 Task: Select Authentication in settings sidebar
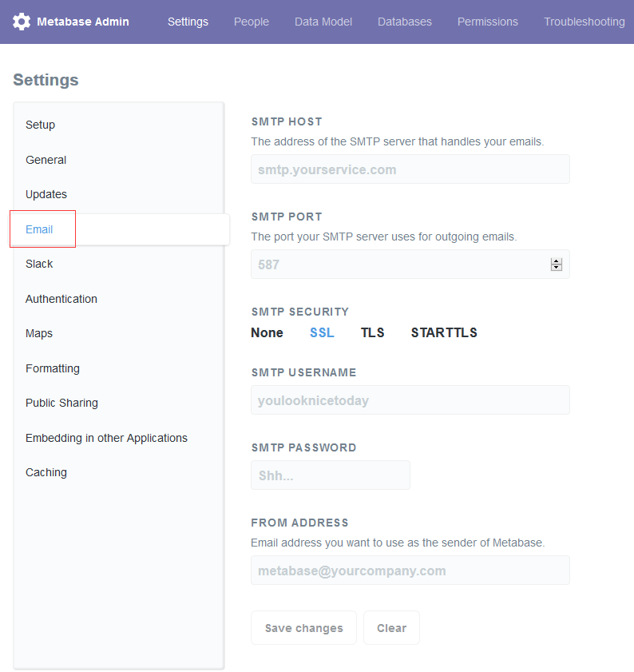click(x=61, y=299)
